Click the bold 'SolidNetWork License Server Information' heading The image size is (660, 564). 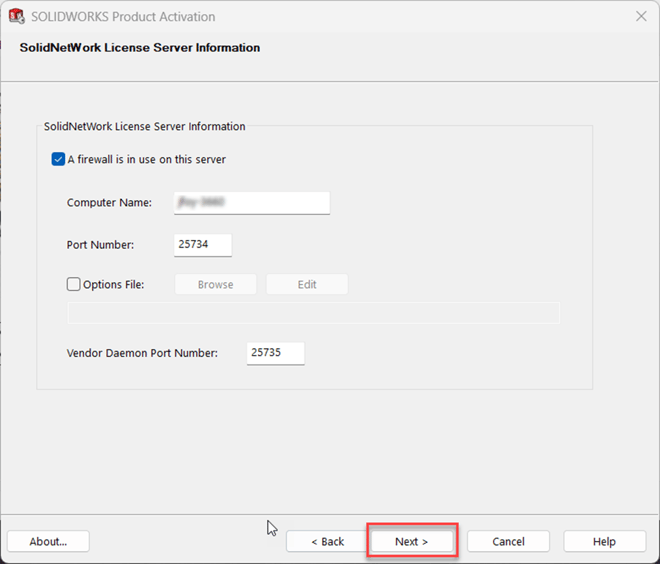click(140, 48)
